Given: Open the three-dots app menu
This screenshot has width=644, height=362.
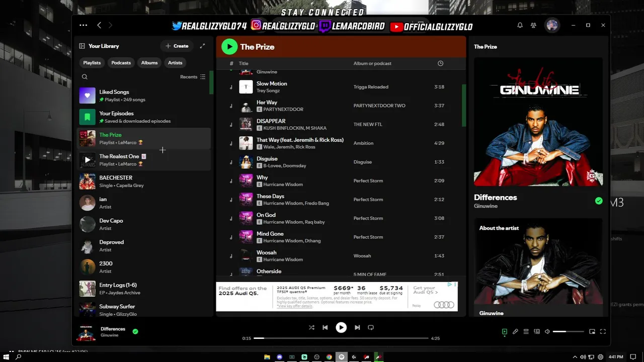Looking at the screenshot, I should coord(84,25).
